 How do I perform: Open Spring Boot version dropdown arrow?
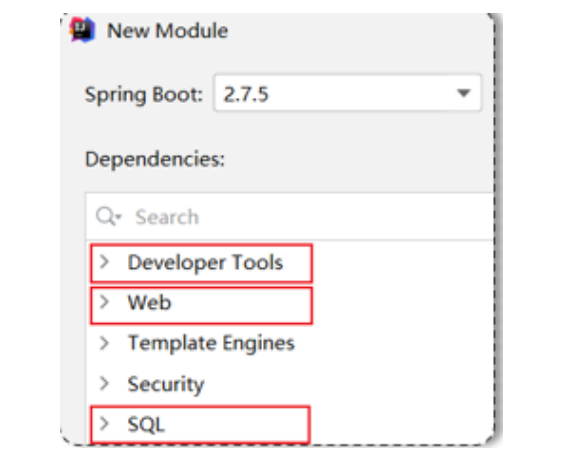pos(463,93)
